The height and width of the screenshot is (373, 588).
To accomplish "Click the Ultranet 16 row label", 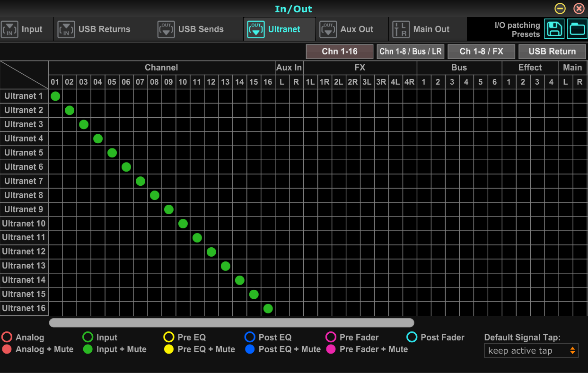I will tap(24, 308).
